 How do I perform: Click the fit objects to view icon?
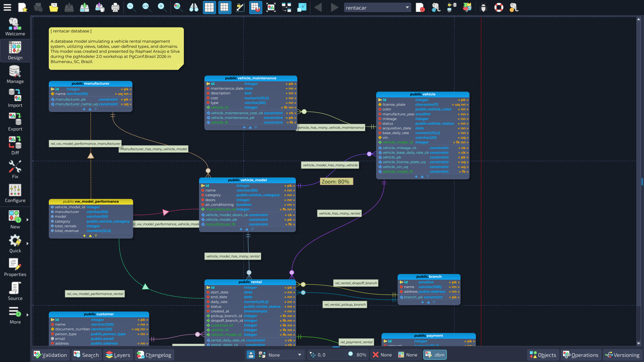click(x=271, y=8)
